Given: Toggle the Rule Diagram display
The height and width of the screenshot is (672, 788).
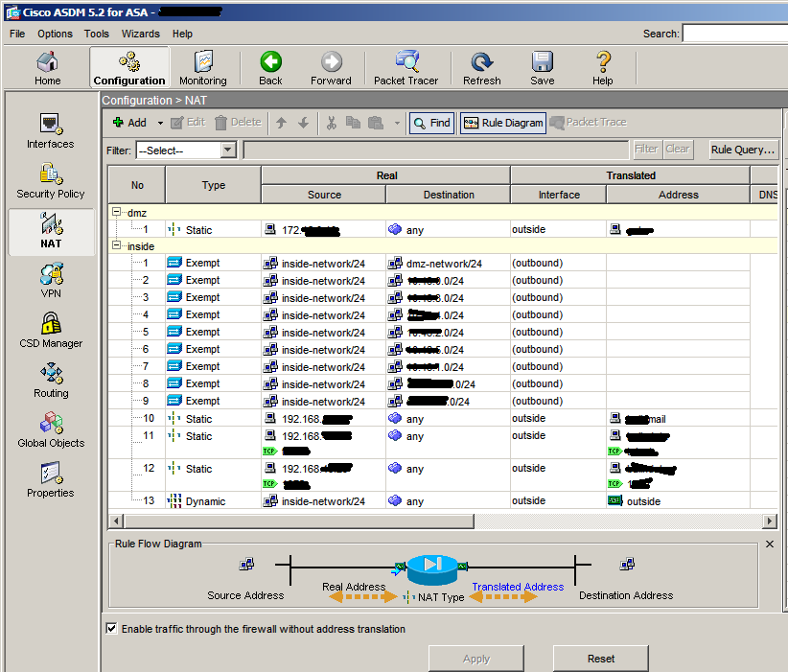Looking at the screenshot, I should 503,123.
